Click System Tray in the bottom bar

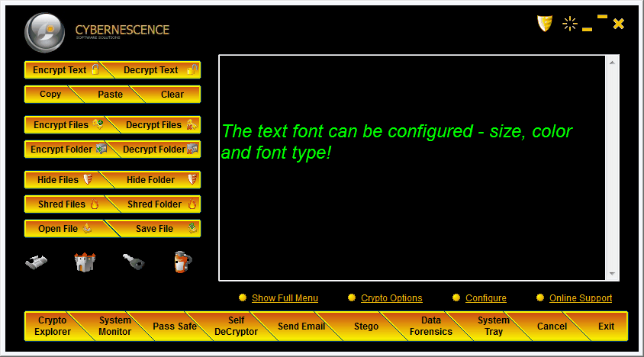point(493,326)
